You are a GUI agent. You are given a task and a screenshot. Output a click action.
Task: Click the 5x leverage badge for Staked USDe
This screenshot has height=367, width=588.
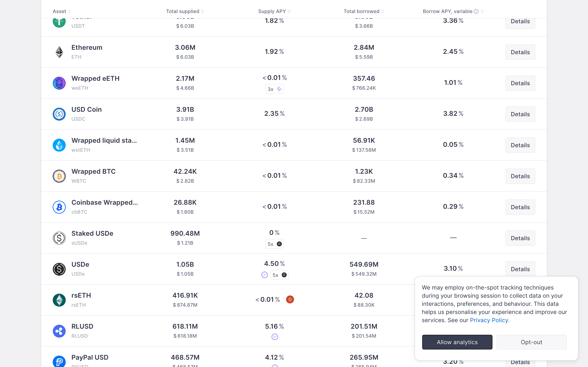(274, 244)
